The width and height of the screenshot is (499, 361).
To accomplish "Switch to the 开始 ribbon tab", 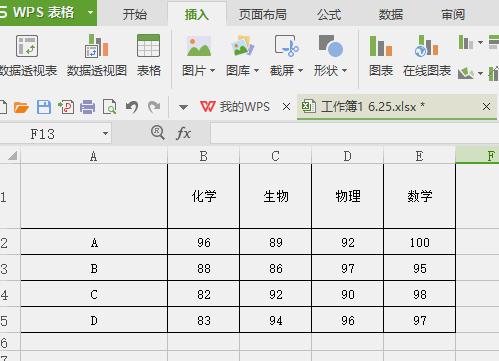I will tap(135, 14).
